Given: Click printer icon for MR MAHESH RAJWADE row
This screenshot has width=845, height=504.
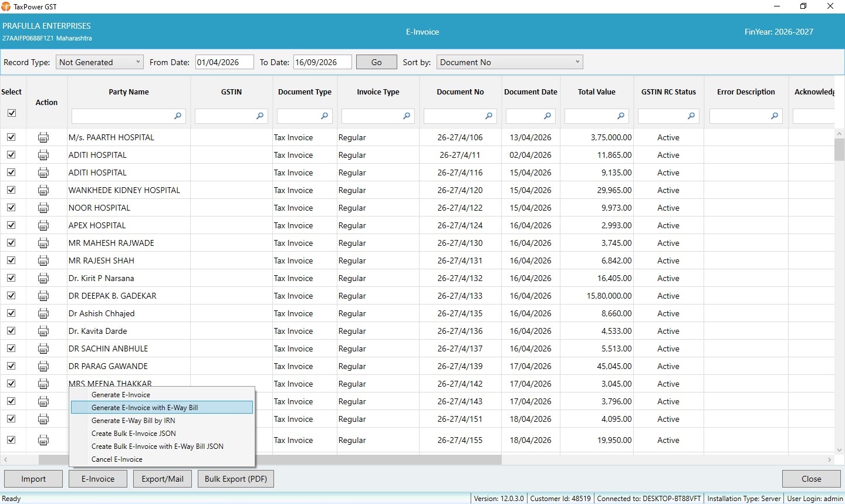Looking at the screenshot, I should (43, 243).
